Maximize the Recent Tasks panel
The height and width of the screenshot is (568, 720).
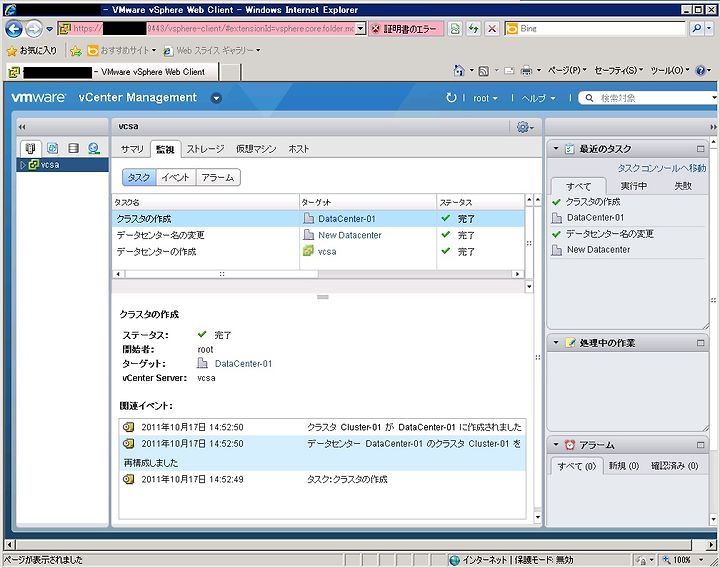700,149
